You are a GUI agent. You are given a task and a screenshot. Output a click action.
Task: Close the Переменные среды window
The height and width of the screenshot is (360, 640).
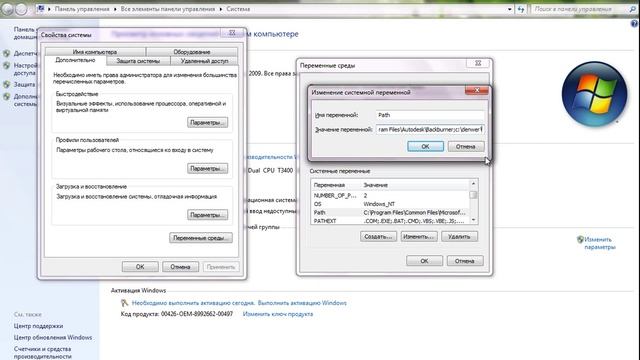coord(478,63)
